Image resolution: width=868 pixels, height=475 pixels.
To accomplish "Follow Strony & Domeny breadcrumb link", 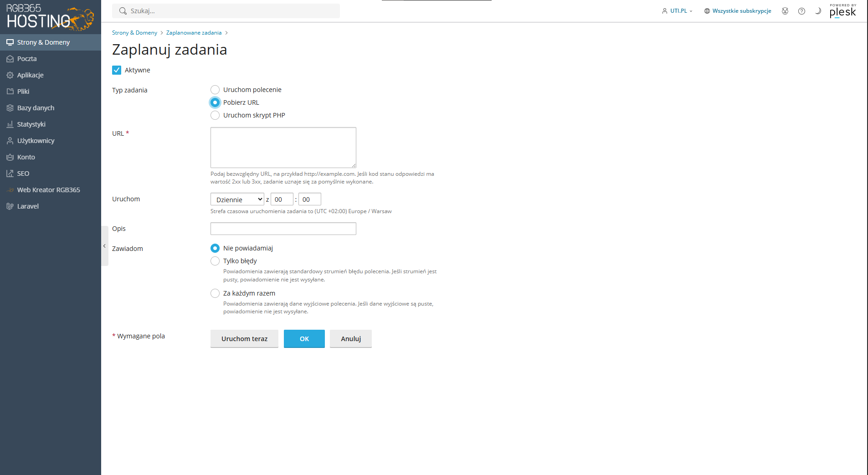I will point(134,33).
